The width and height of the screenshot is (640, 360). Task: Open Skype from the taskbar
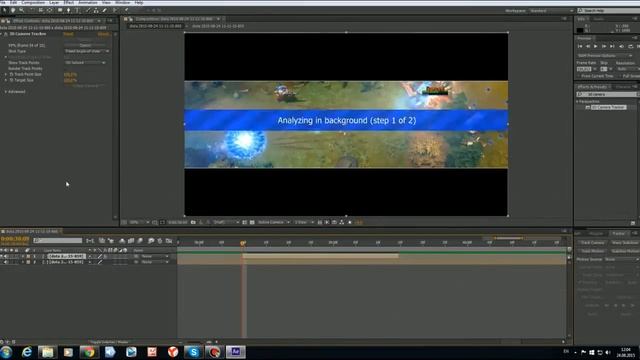(x=193, y=352)
